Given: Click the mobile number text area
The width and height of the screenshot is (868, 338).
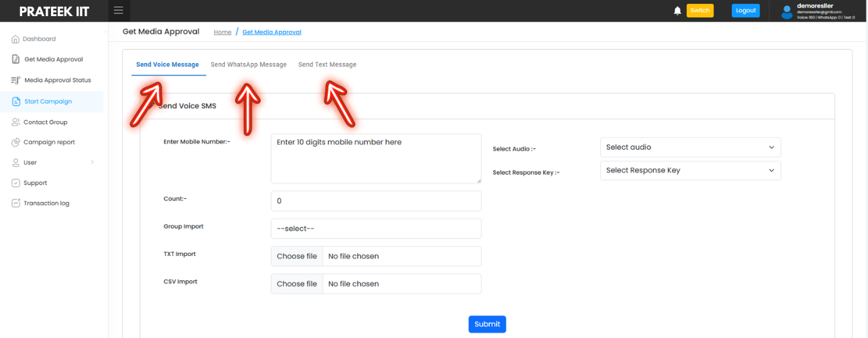Looking at the screenshot, I should point(376,159).
